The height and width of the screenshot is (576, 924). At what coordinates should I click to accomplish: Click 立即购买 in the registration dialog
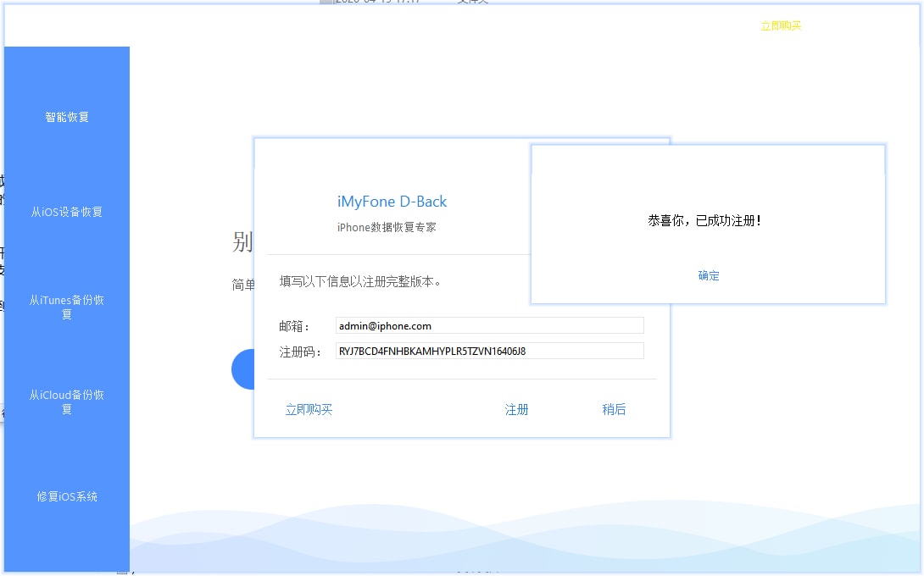tap(309, 409)
